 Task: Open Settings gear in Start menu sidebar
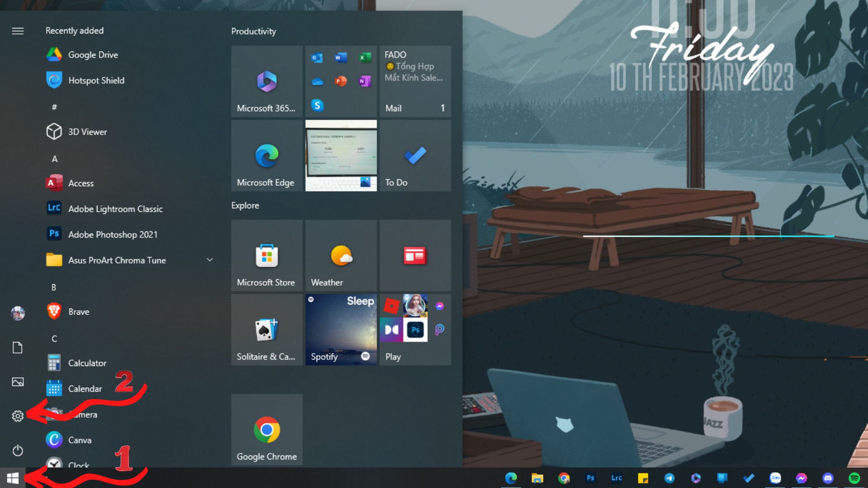(18, 416)
